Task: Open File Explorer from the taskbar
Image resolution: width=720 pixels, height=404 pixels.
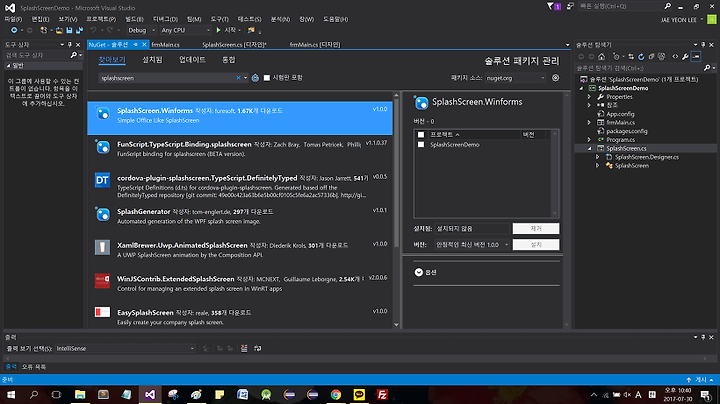Action: coord(80,394)
